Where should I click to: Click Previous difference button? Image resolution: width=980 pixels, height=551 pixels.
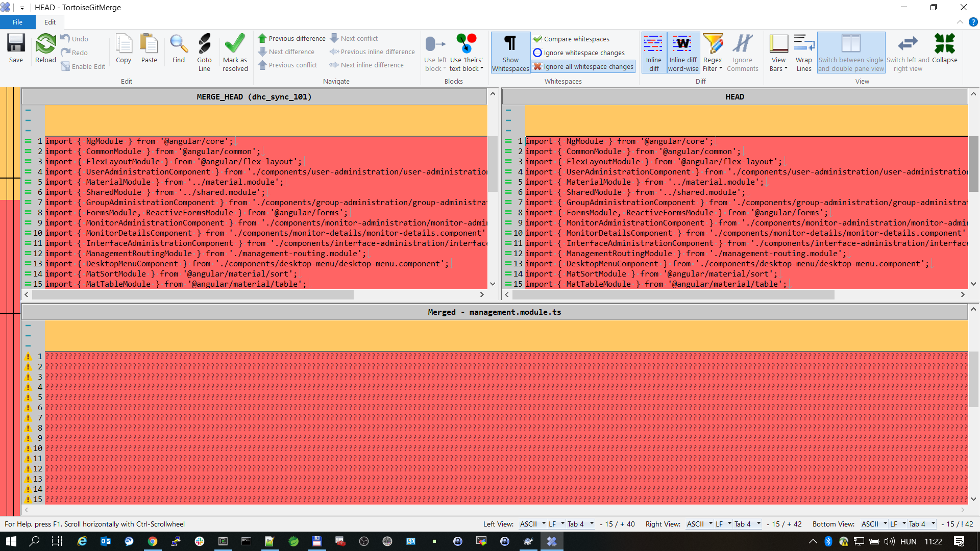(x=291, y=38)
